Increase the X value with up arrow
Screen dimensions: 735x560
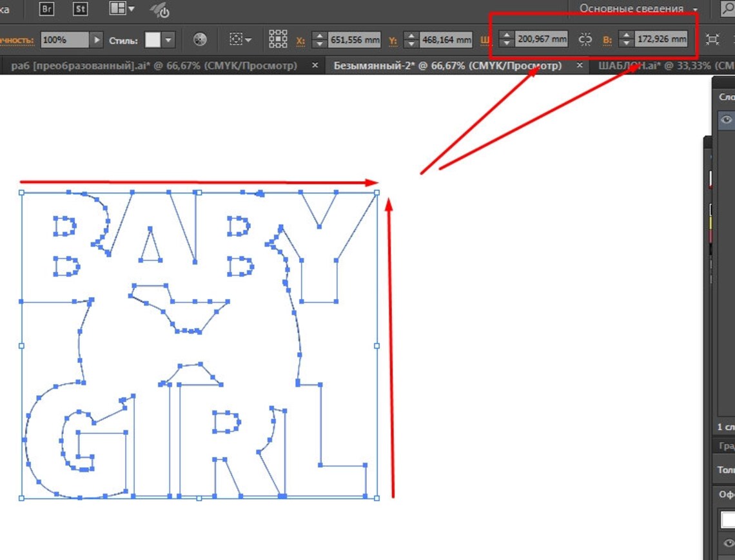click(x=319, y=36)
